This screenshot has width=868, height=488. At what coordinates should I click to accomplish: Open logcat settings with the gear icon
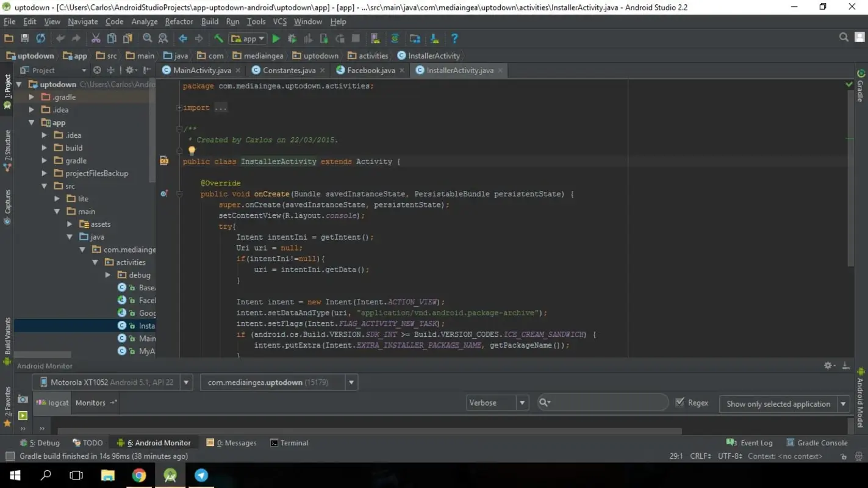tap(828, 365)
